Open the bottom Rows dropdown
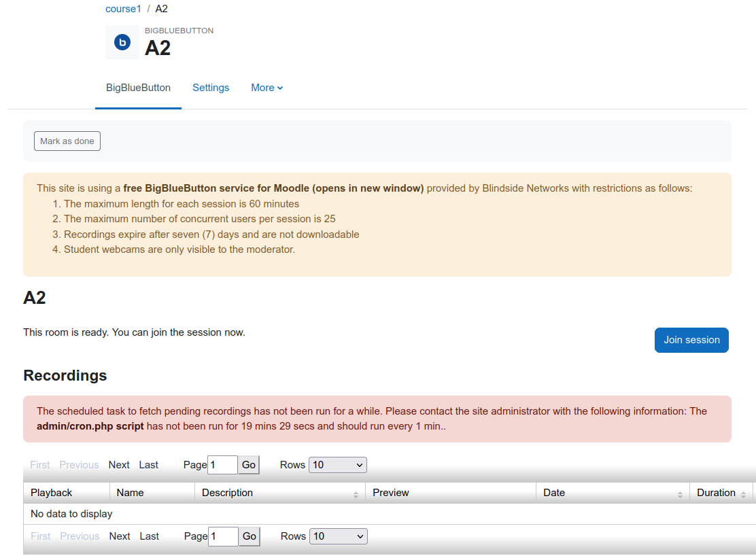Image resolution: width=756 pixels, height=556 pixels. pyautogui.click(x=339, y=536)
